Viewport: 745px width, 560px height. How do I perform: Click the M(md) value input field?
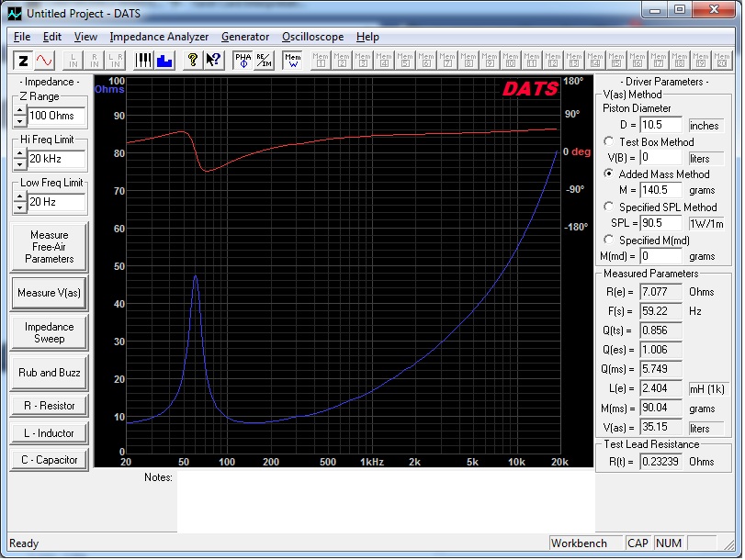(660, 256)
